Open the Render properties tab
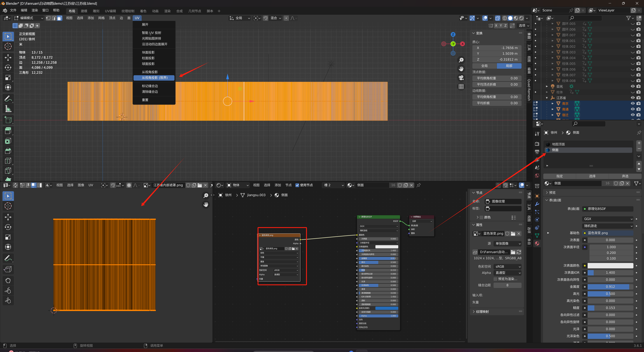Image resolution: width=644 pixels, height=352 pixels. point(537,144)
